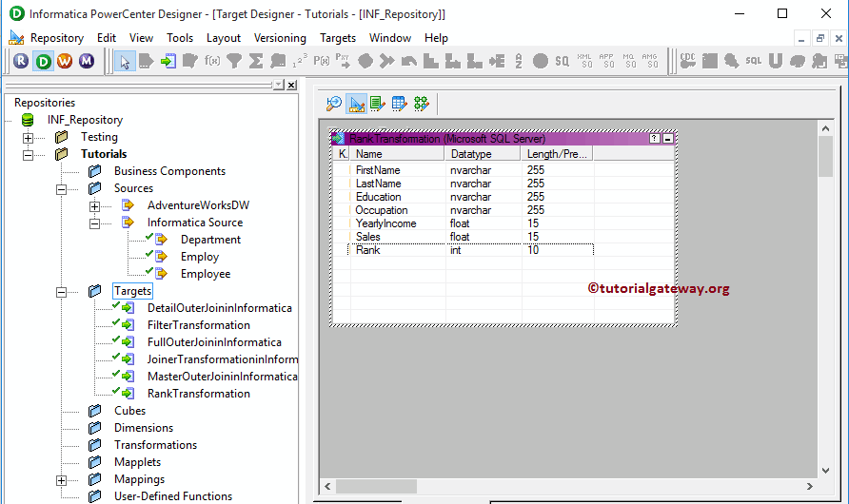The height and width of the screenshot is (504, 849).
Task: Click the Filter funnel transformation icon
Action: click(234, 61)
